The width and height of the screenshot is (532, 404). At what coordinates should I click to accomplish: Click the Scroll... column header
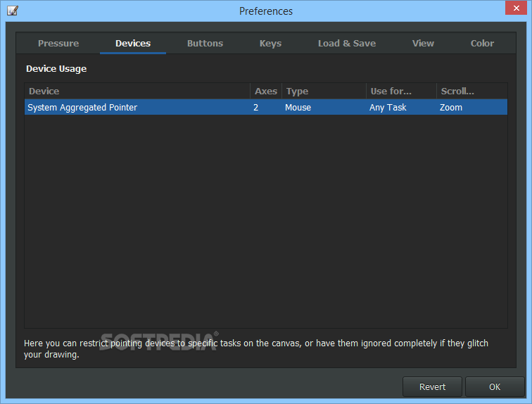[x=472, y=91]
